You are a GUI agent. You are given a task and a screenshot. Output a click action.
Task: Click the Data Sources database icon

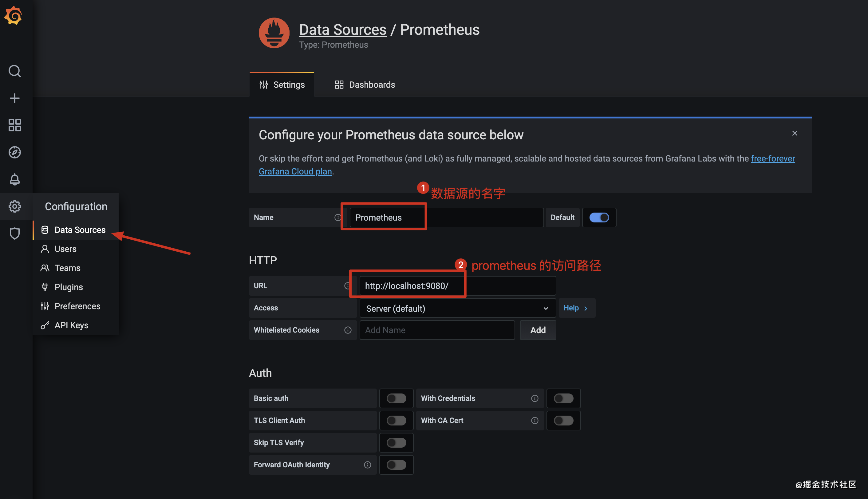[x=45, y=230]
